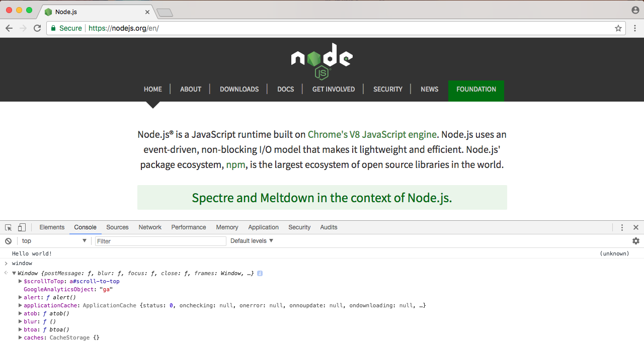Expand the atob function entry

(20, 313)
